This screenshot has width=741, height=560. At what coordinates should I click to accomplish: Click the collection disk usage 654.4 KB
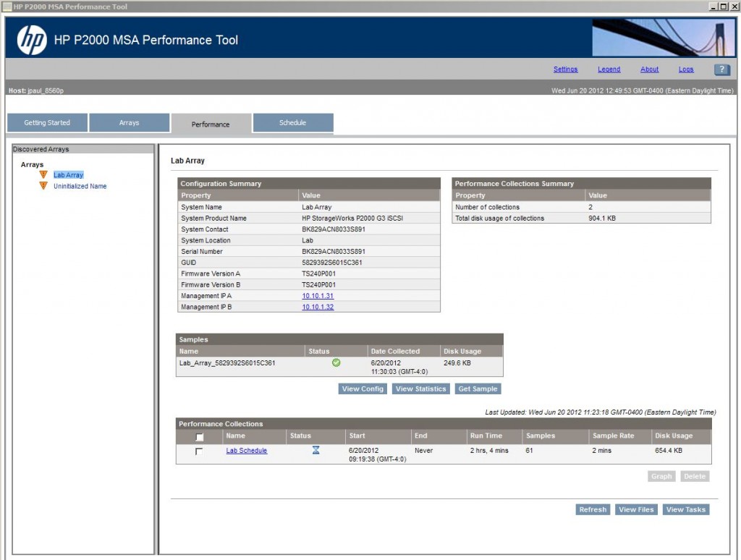pos(669,451)
